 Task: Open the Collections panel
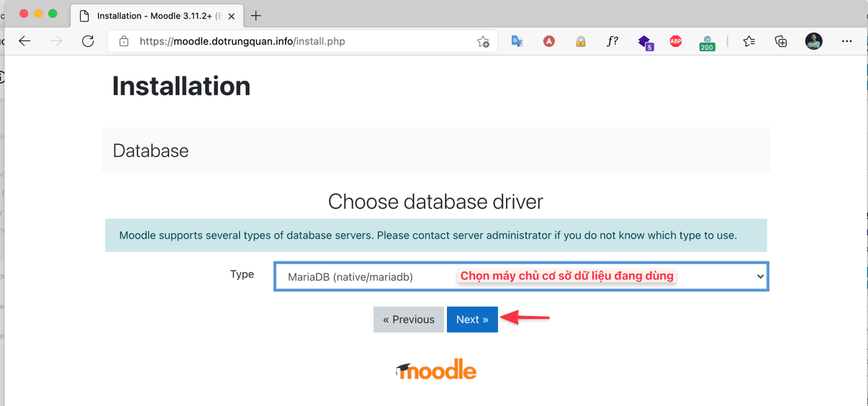(781, 41)
